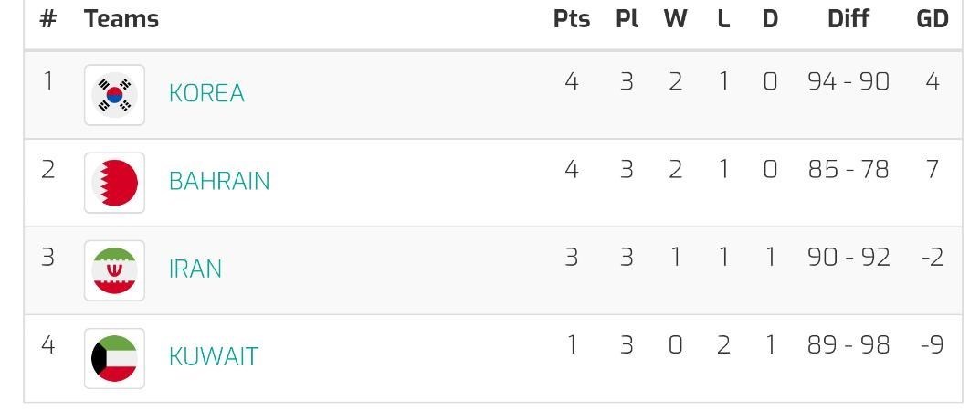This screenshot has width=980, height=412.
Task: Select Bahrain's 85 - 78 score difference
Action: pos(848,169)
